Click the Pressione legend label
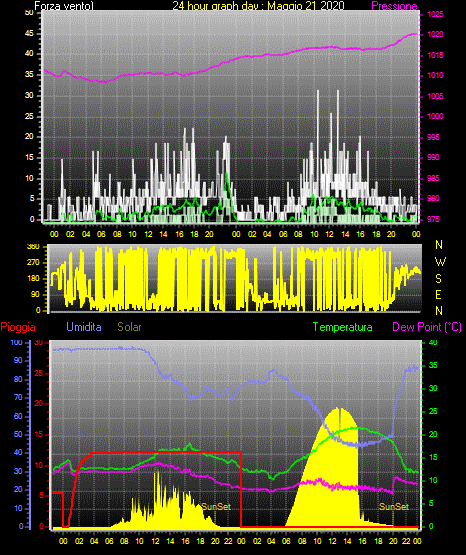 [394, 6]
